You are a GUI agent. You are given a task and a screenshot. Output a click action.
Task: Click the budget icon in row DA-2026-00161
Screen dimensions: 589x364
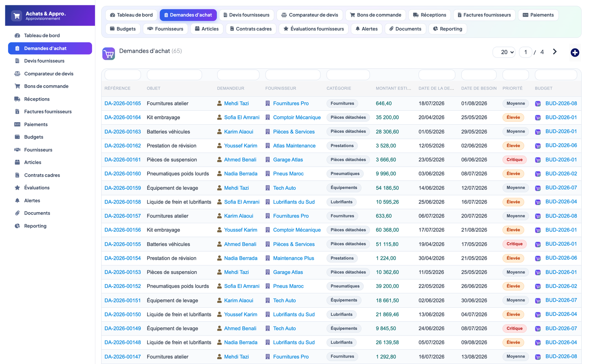[538, 160]
